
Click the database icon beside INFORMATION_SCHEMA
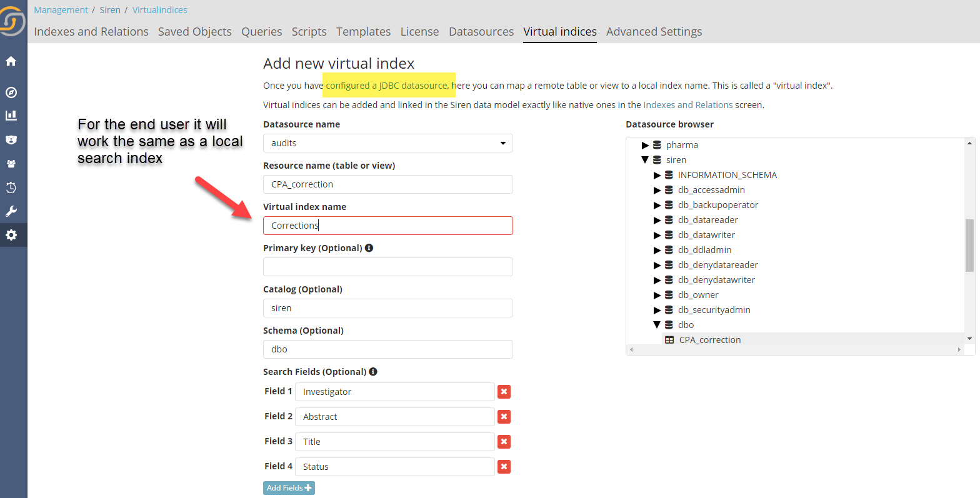point(669,175)
